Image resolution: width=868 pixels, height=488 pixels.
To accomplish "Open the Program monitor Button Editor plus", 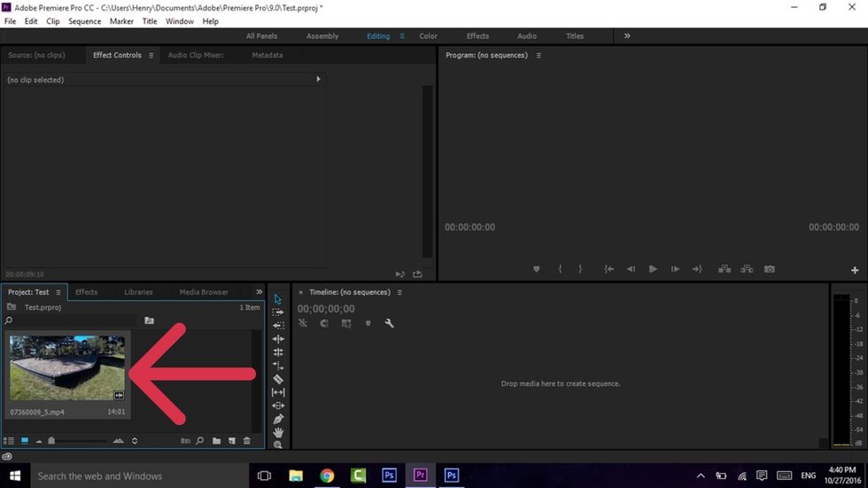I will (855, 270).
